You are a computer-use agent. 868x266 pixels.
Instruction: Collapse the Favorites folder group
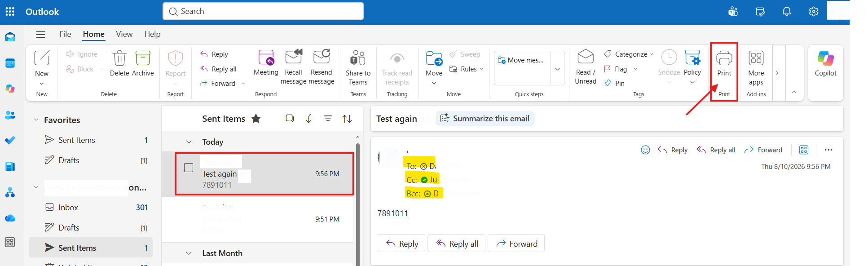pyautogui.click(x=36, y=120)
